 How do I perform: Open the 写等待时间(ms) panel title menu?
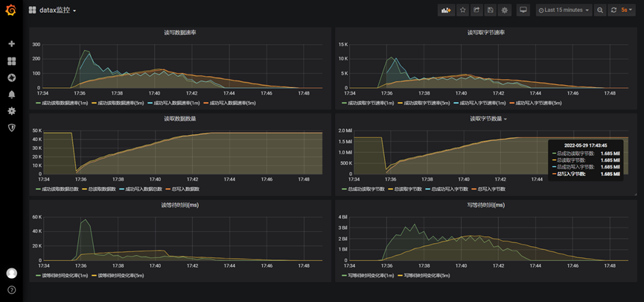pyautogui.click(x=486, y=205)
